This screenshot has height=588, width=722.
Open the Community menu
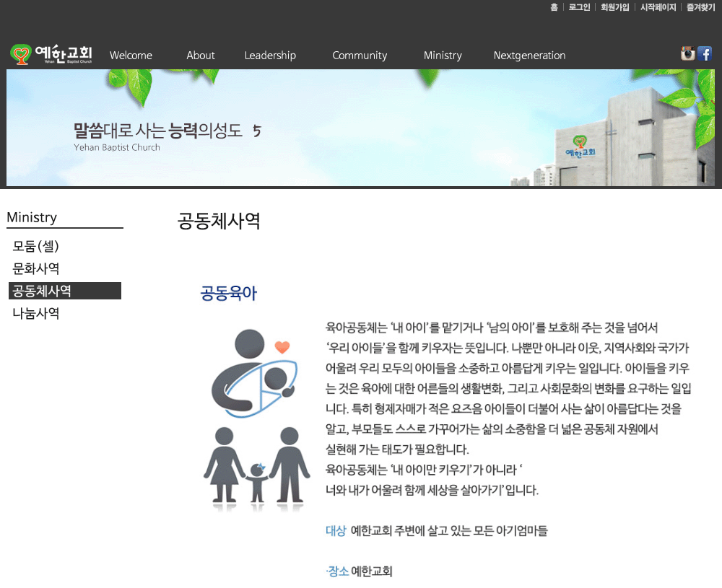(360, 56)
